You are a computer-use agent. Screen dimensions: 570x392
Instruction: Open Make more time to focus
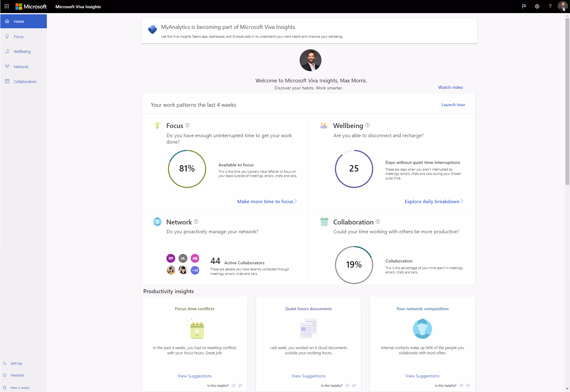pos(267,201)
